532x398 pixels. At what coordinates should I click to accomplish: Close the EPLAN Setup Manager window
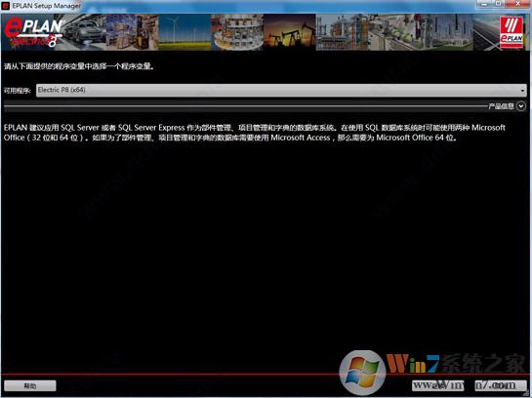(517, 4)
